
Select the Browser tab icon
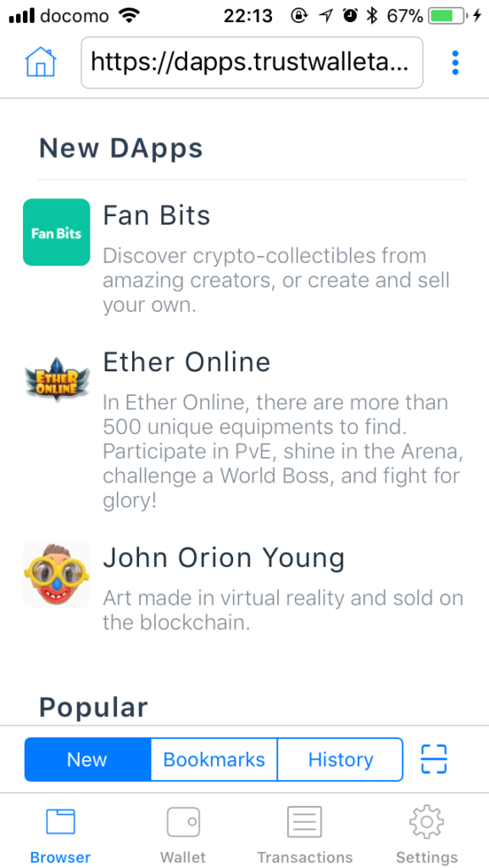click(x=60, y=821)
